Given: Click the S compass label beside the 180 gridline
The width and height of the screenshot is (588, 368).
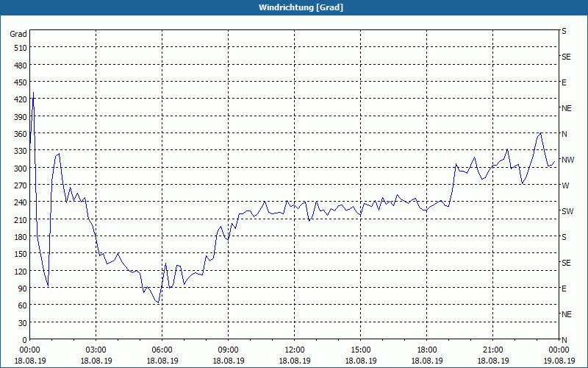Looking at the screenshot, I should tap(564, 237).
